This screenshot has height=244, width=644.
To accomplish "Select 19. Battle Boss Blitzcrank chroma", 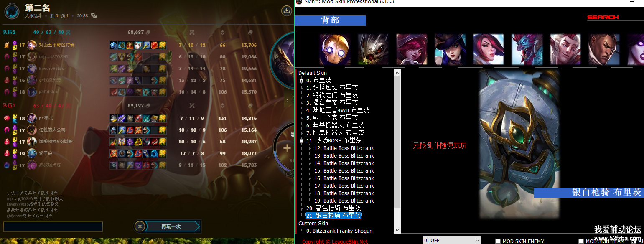I will (344, 201).
